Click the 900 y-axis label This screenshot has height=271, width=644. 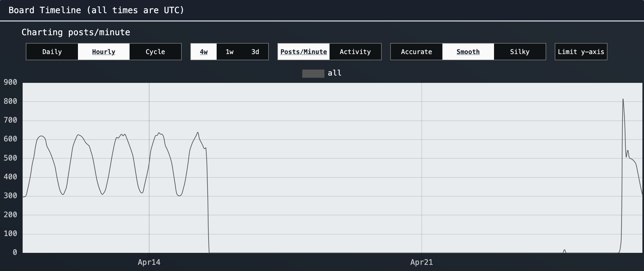click(x=10, y=82)
